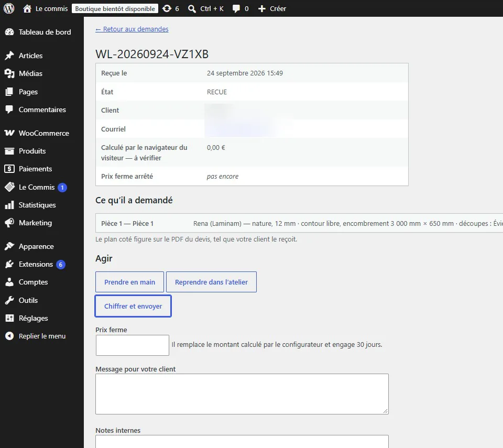Click the Médias icon in sidebar
This screenshot has height=448, width=503.
point(9,73)
